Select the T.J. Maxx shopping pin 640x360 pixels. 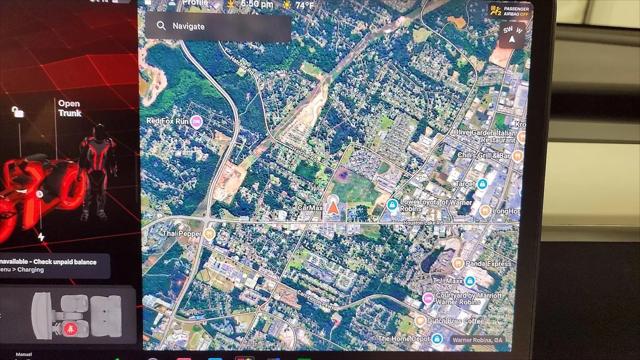tap(470, 281)
